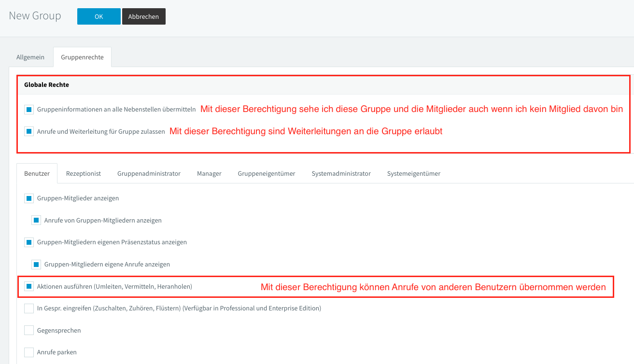Select the Systemeigentümer role tab
Image resolution: width=634 pixels, height=364 pixels.
[413, 173]
